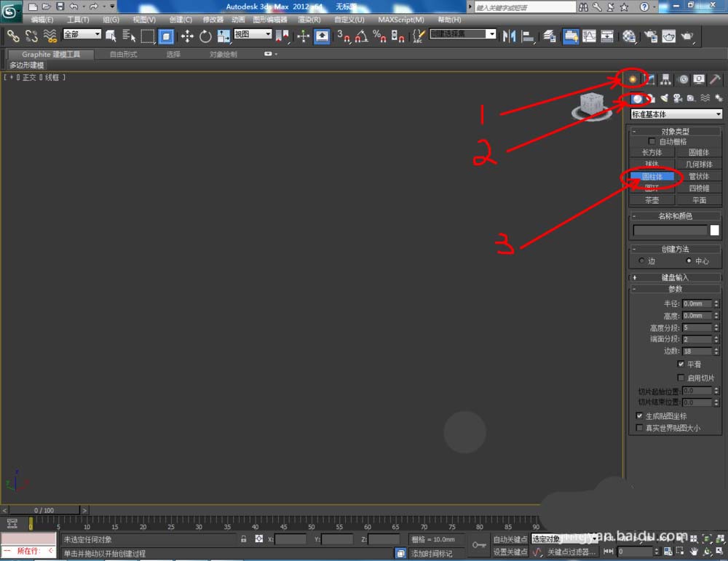
Task: Click the Mirror tool icon
Action: tap(510, 36)
